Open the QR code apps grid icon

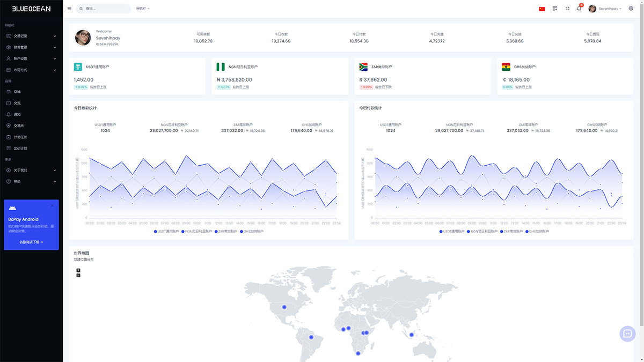[555, 9]
